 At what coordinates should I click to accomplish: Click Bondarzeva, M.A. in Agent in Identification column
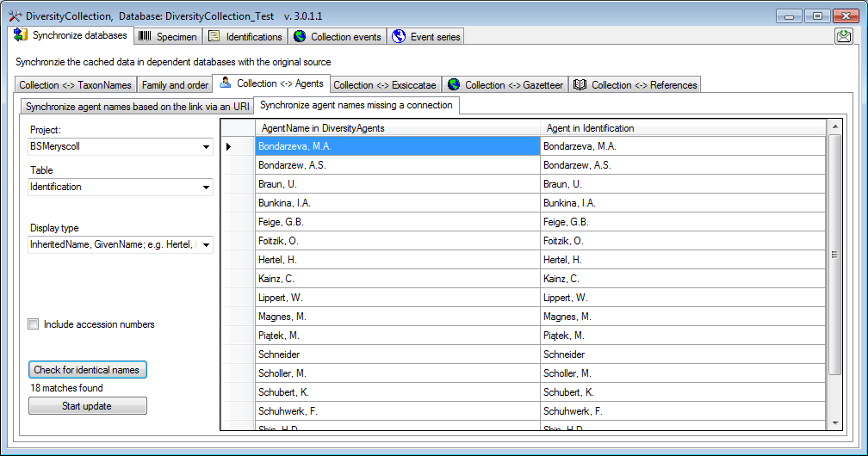point(683,146)
